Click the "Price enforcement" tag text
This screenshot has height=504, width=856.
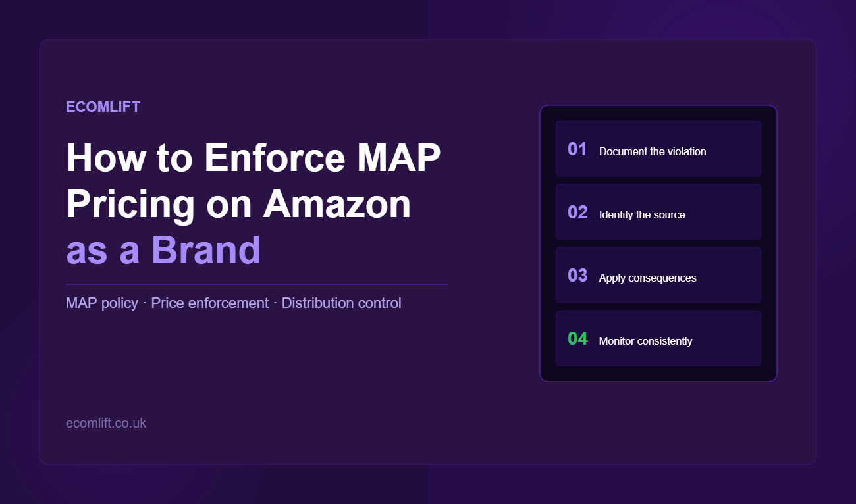(x=210, y=303)
